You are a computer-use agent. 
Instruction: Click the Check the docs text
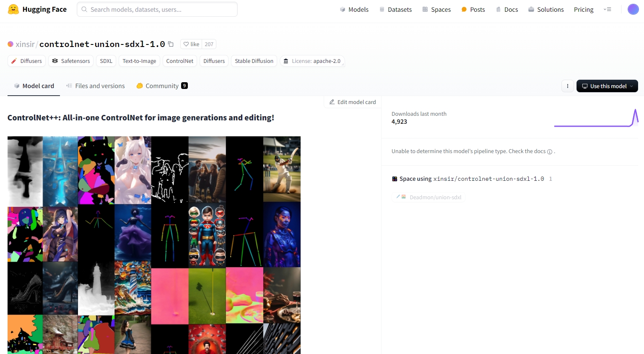click(x=527, y=151)
